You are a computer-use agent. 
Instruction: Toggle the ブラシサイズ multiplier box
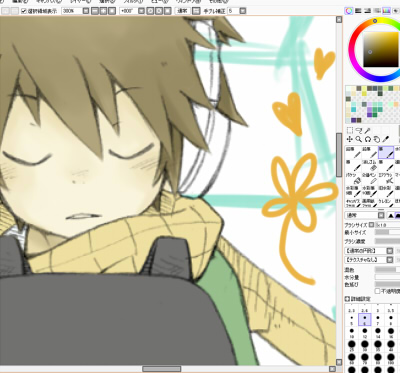point(371,225)
